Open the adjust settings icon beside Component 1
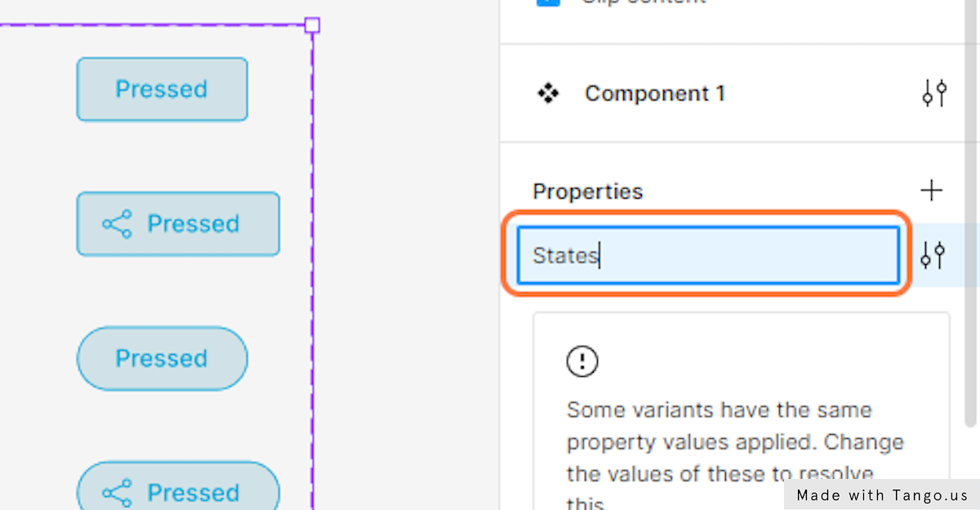 pyautogui.click(x=933, y=93)
